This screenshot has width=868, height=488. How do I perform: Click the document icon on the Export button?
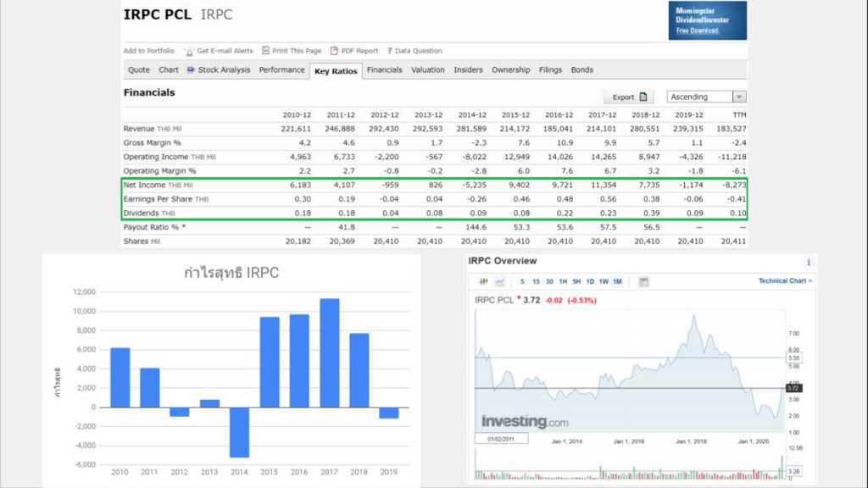(643, 97)
